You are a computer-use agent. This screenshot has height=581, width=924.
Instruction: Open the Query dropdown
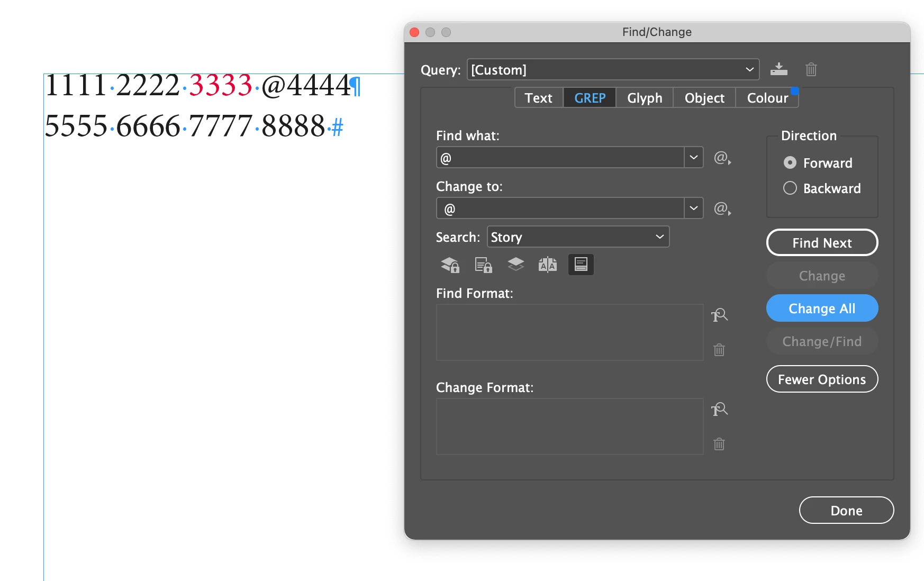(613, 69)
